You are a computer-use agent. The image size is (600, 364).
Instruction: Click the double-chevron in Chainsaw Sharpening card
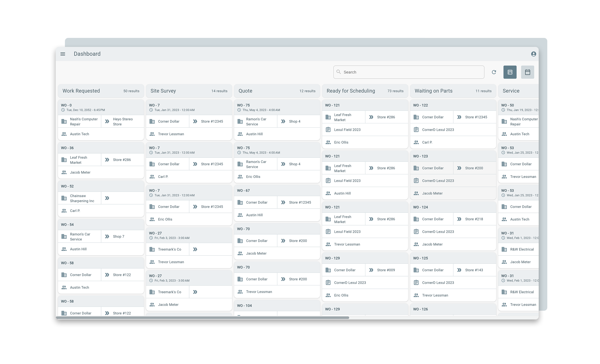coord(107,198)
